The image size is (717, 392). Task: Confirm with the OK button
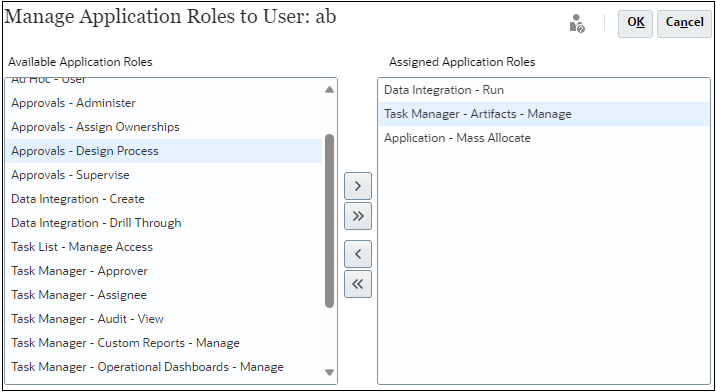(636, 23)
